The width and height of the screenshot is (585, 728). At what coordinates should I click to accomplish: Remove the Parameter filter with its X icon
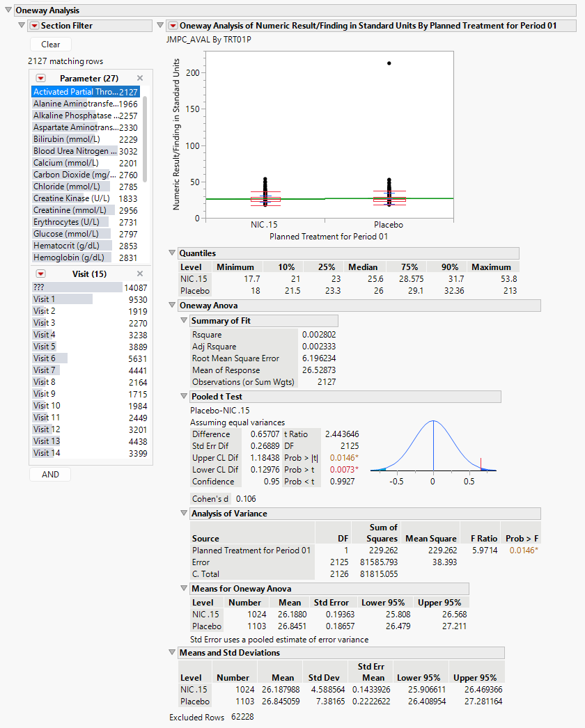pyautogui.click(x=139, y=78)
